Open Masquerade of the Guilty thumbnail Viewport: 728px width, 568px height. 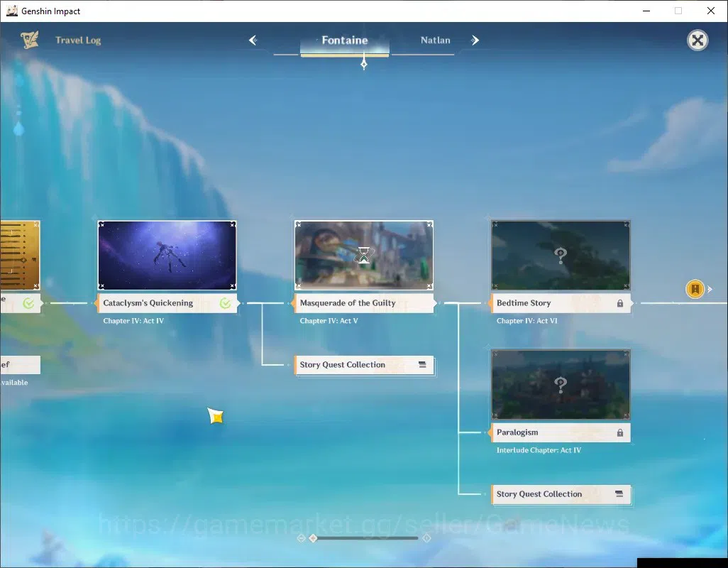coord(364,255)
